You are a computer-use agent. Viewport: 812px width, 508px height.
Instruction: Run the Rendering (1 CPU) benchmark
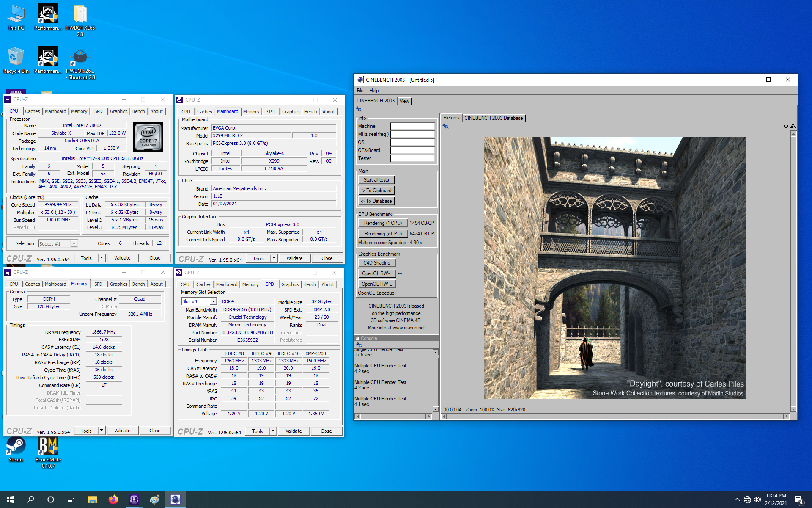(x=383, y=223)
